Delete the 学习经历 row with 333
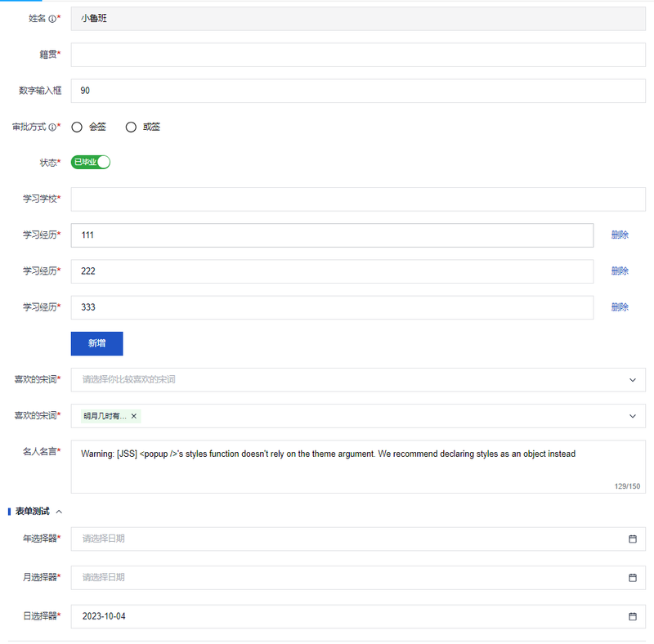The image size is (654, 644). [620, 307]
